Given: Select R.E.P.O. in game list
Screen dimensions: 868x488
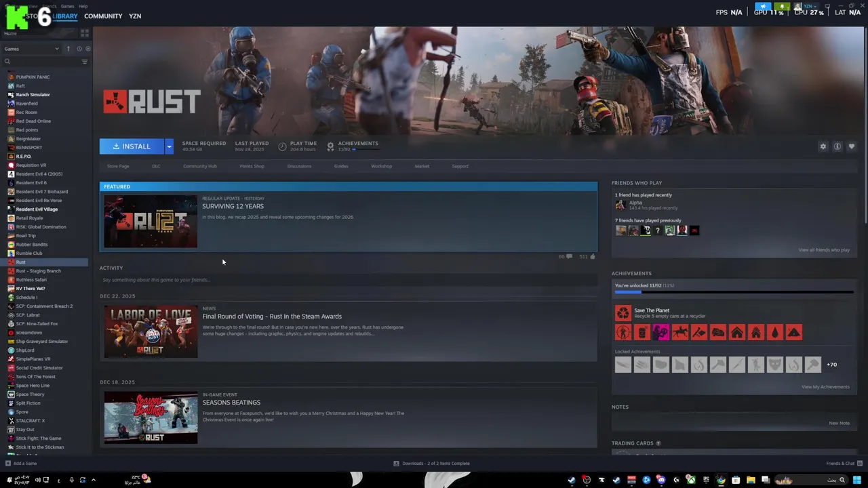Looking at the screenshot, I should 24,157.
